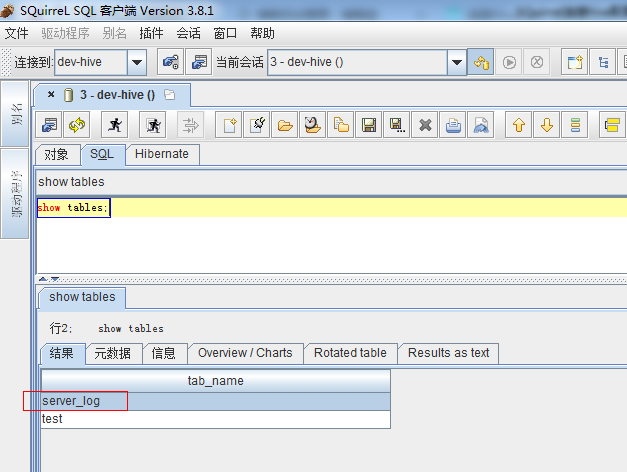Click the run SQL running-man icon

click(x=115, y=125)
